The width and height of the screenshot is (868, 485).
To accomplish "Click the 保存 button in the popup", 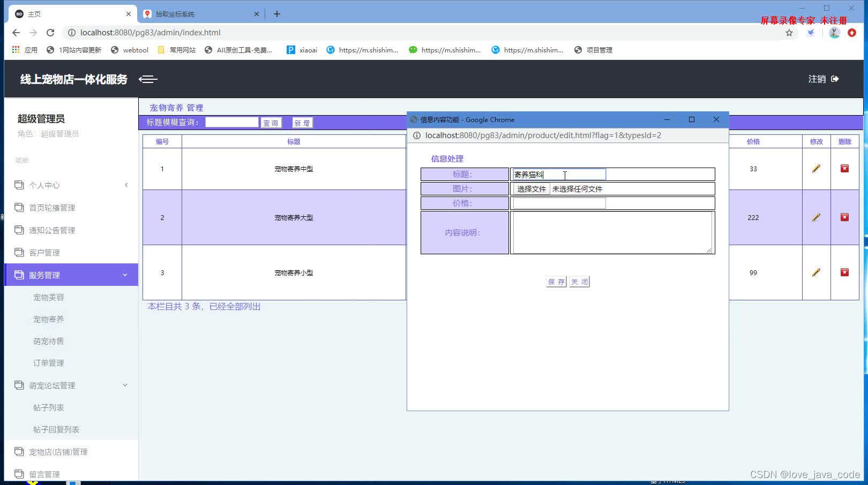I will pos(556,282).
